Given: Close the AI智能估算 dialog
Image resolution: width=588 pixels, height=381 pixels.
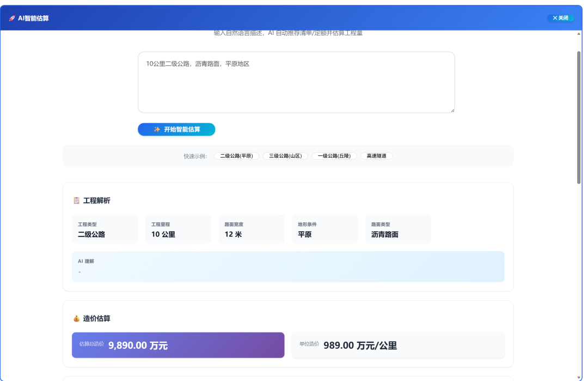Looking at the screenshot, I should point(560,18).
